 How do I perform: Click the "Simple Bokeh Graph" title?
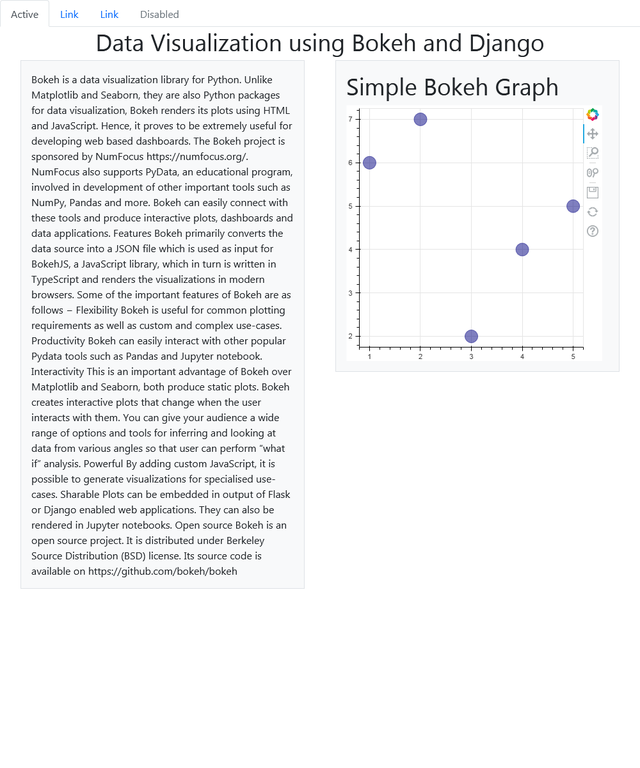[x=452, y=87]
